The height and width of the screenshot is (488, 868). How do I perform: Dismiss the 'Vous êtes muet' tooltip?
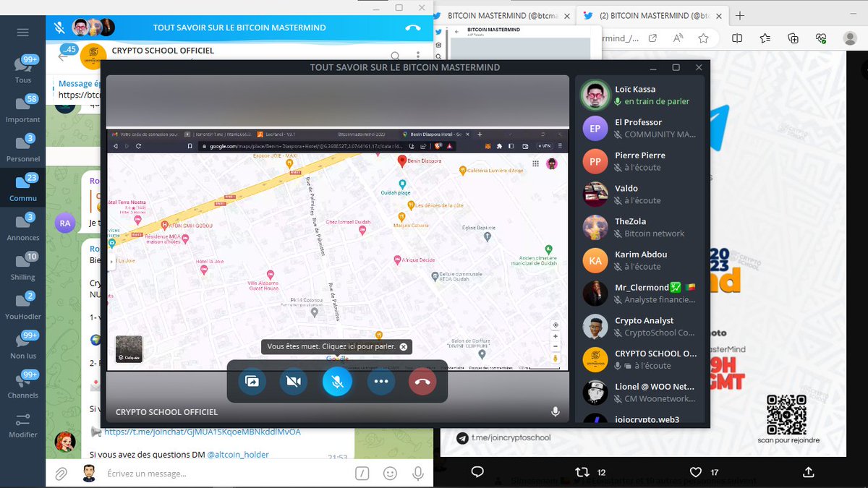click(x=404, y=347)
